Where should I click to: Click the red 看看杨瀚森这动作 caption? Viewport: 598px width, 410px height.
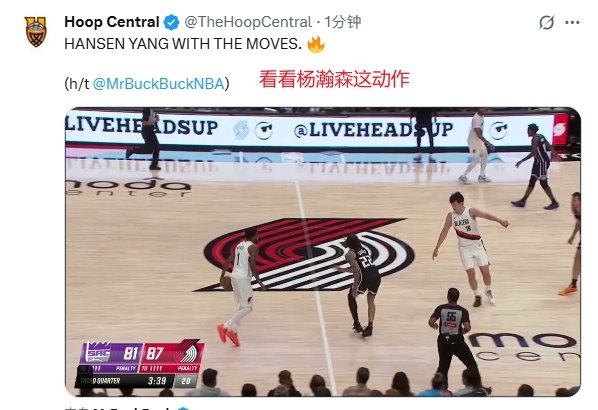[x=334, y=79]
